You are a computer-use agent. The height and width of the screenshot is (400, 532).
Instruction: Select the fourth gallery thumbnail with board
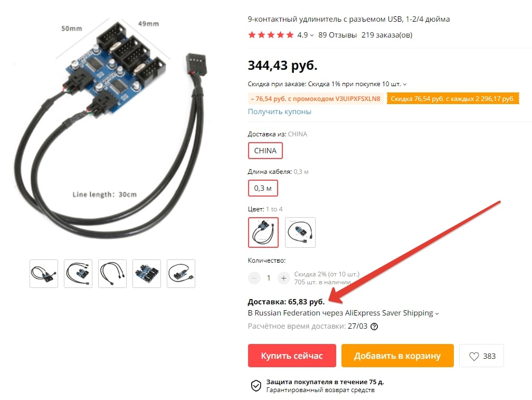click(x=147, y=274)
